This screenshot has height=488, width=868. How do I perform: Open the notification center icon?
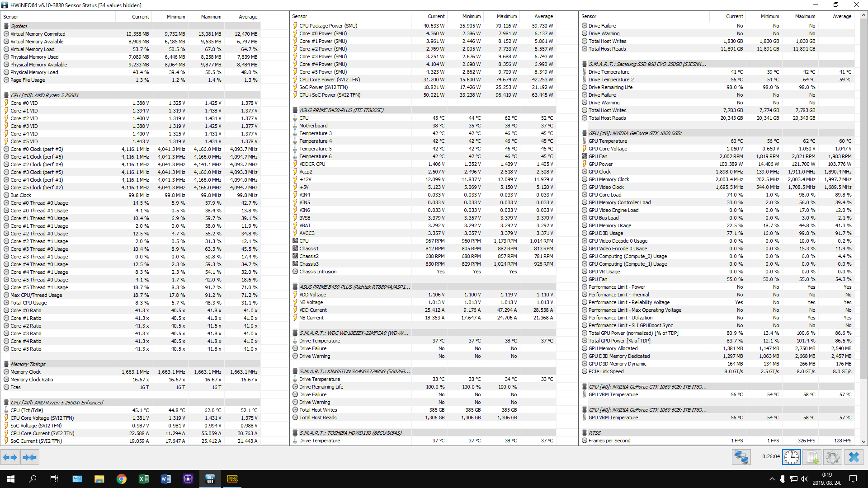click(x=853, y=479)
